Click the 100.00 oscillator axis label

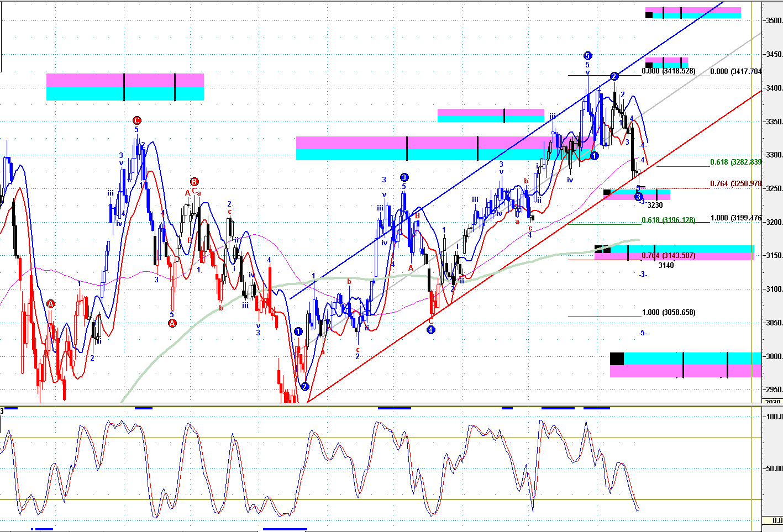775,417
